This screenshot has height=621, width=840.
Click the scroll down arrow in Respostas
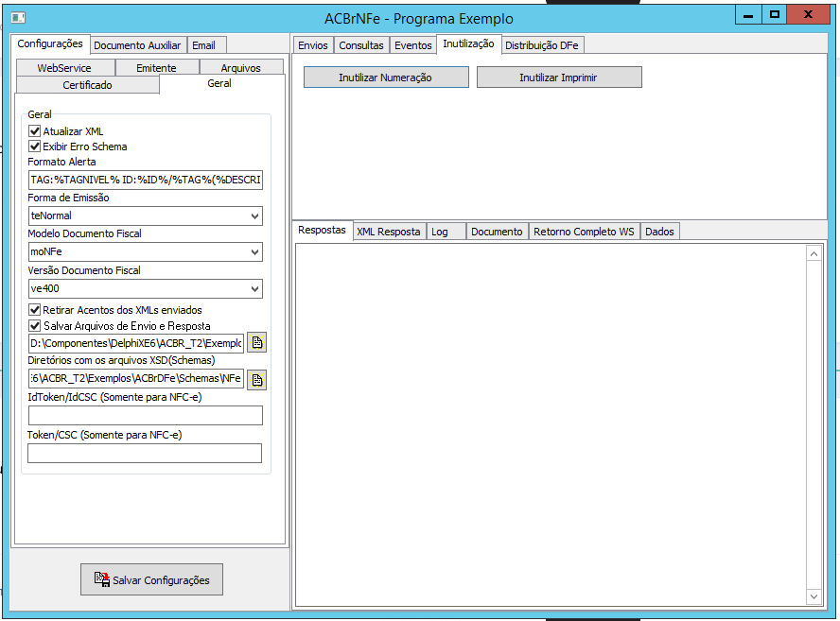814,596
